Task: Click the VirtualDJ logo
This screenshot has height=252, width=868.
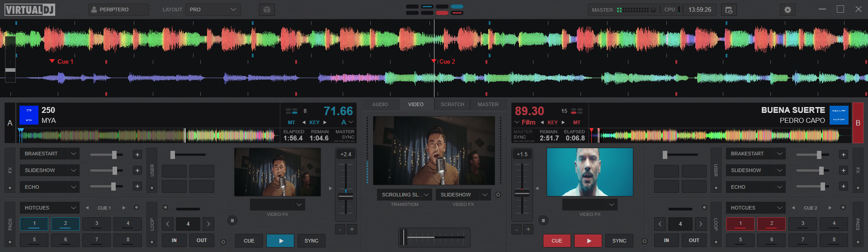Action: (30, 9)
